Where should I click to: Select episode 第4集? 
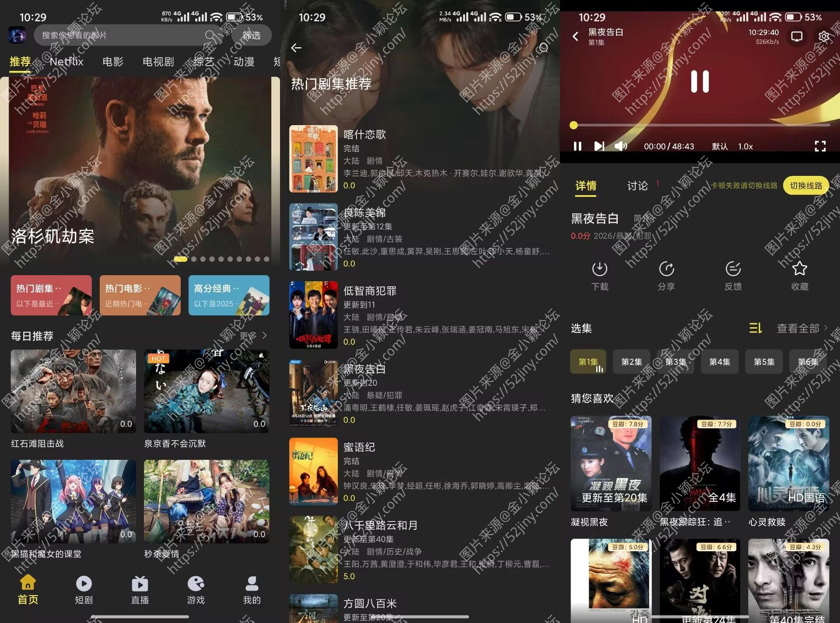point(720,362)
